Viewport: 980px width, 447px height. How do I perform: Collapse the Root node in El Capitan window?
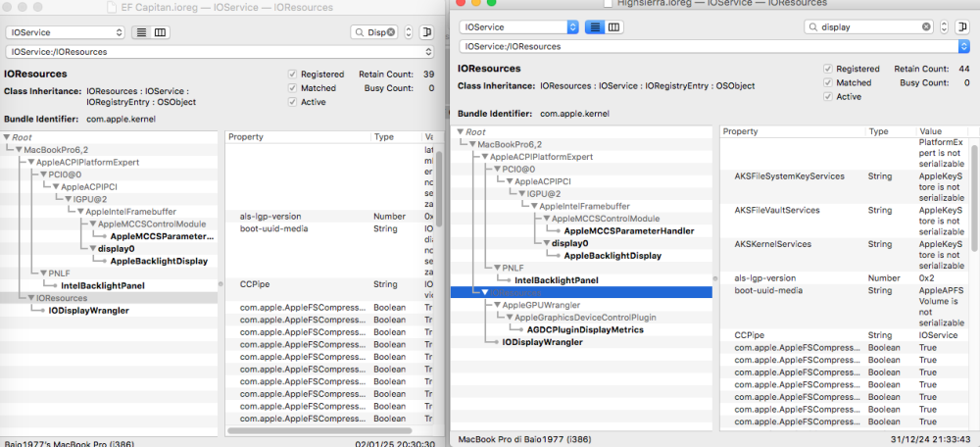click(x=6, y=137)
